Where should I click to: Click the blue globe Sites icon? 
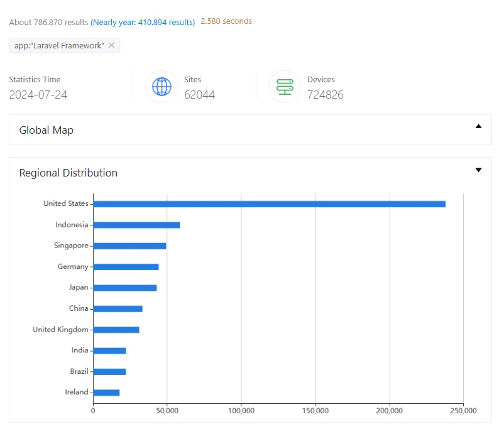[162, 87]
